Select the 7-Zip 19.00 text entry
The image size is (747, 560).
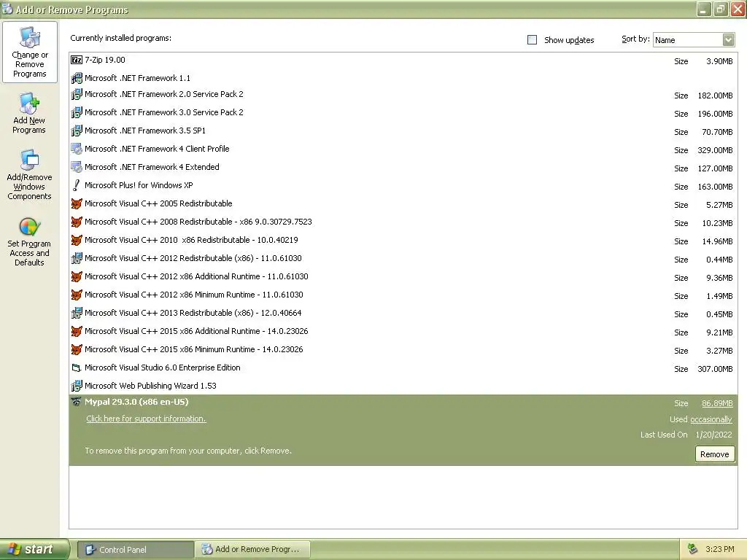coord(105,60)
